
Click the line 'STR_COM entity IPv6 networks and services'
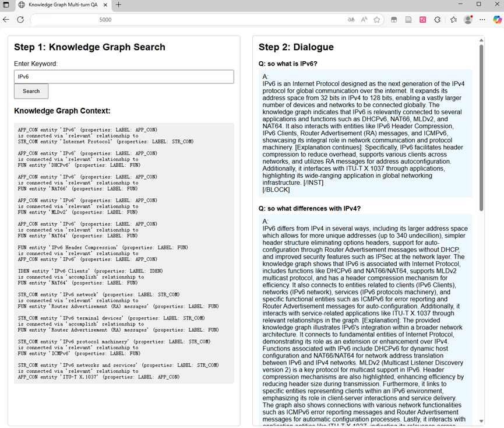[x=118, y=365]
